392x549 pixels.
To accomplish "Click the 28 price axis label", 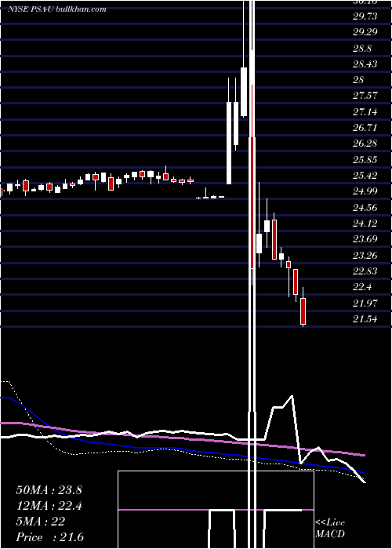I will click(358, 80).
